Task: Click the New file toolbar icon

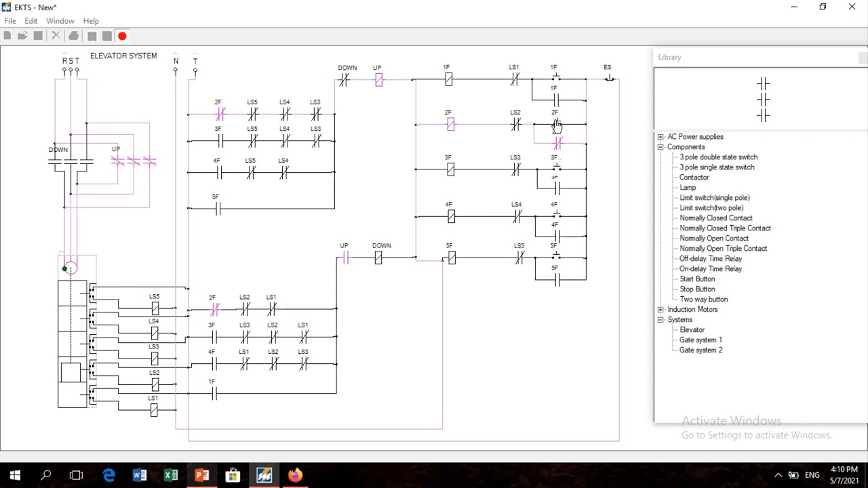Action: pyautogui.click(x=7, y=36)
